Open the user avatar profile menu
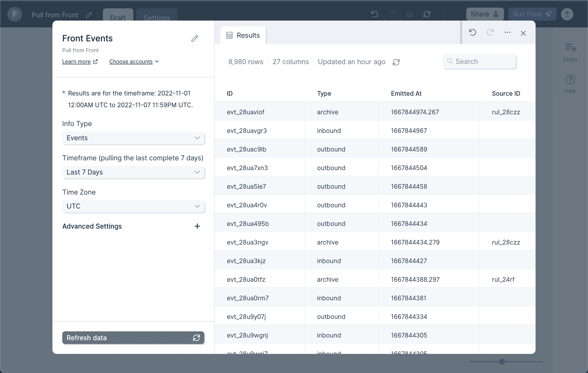The height and width of the screenshot is (373, 588). 567,14
